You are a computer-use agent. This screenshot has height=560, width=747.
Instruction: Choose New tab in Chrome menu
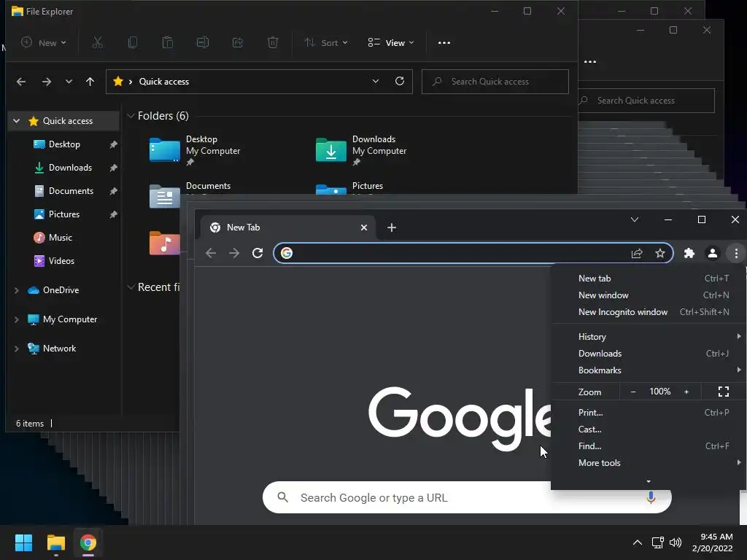(x=649, y=279)
